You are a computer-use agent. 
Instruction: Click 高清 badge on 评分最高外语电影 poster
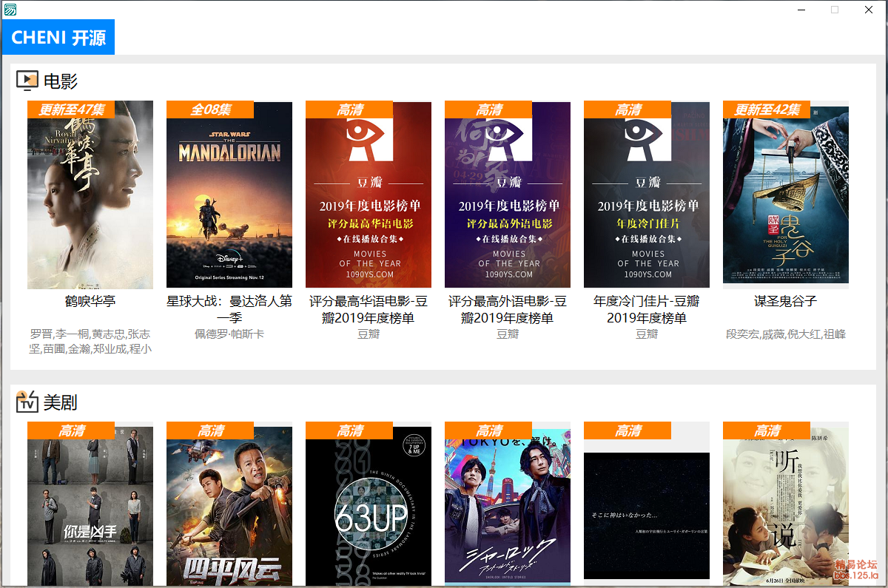tap(488, 109)
